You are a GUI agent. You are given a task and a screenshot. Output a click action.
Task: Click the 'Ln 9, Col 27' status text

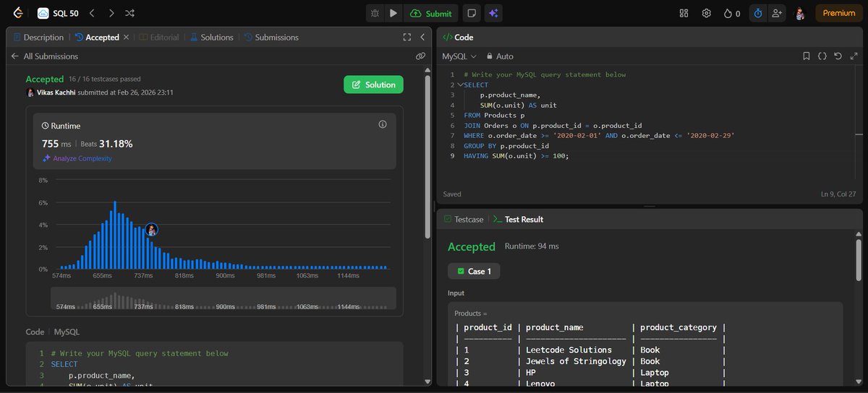click(838, 194)
